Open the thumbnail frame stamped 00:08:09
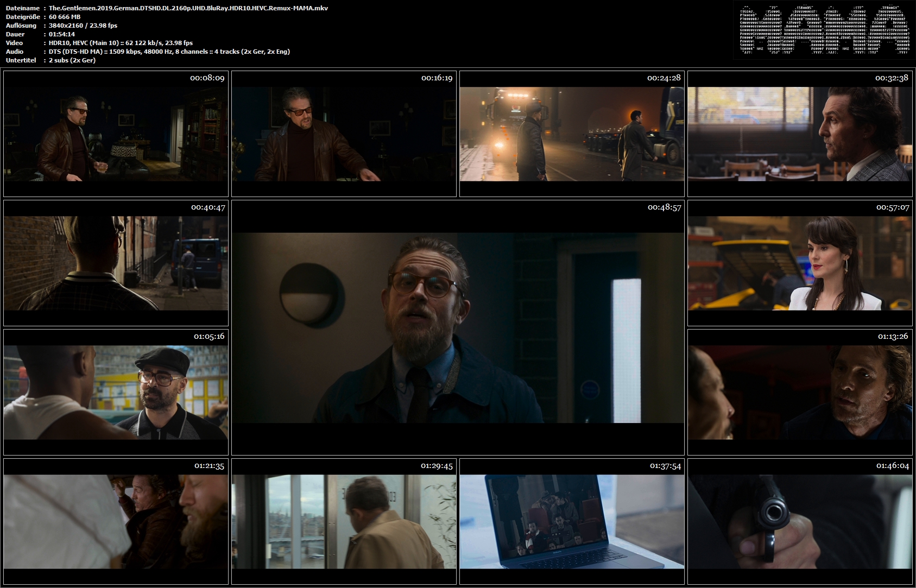916x588 pixels. 116,134
